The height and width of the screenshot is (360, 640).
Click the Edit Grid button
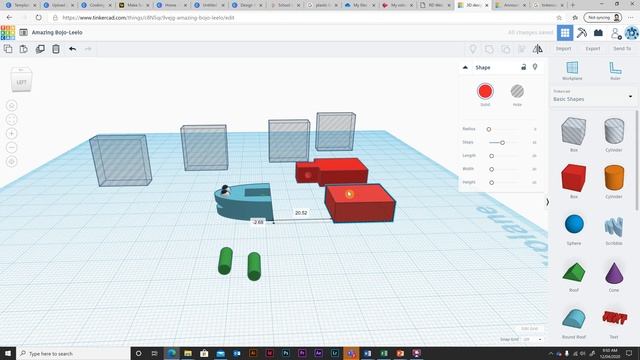(529, 329)
